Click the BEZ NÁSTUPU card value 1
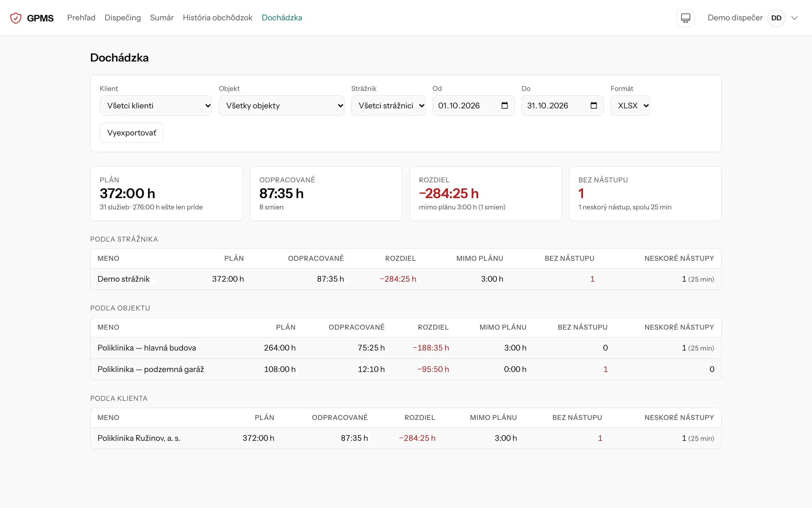Image resolution: width=812 pixels, height=508 pixels. [x=581, y=194]
